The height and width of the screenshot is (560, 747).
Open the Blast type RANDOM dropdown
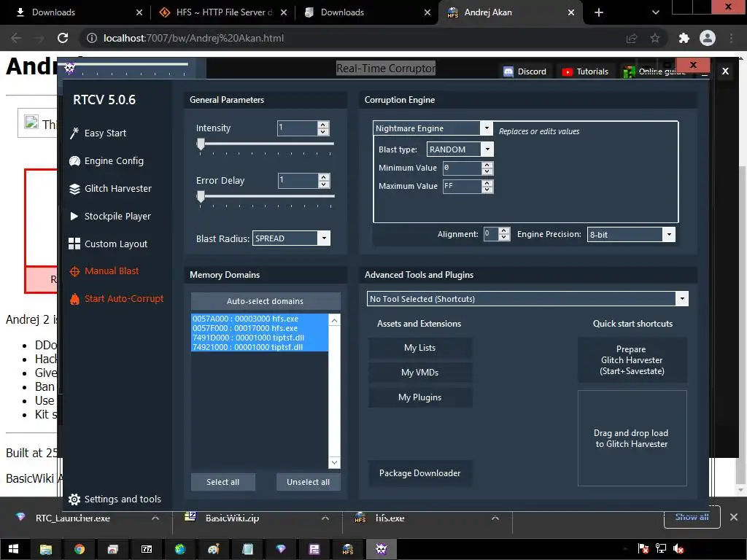pos(487,149)
